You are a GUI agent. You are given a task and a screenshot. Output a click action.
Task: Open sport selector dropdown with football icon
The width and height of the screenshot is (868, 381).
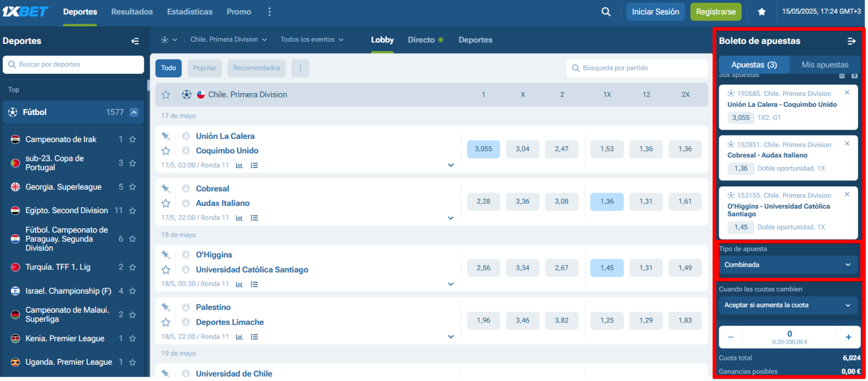click(169, 40)
